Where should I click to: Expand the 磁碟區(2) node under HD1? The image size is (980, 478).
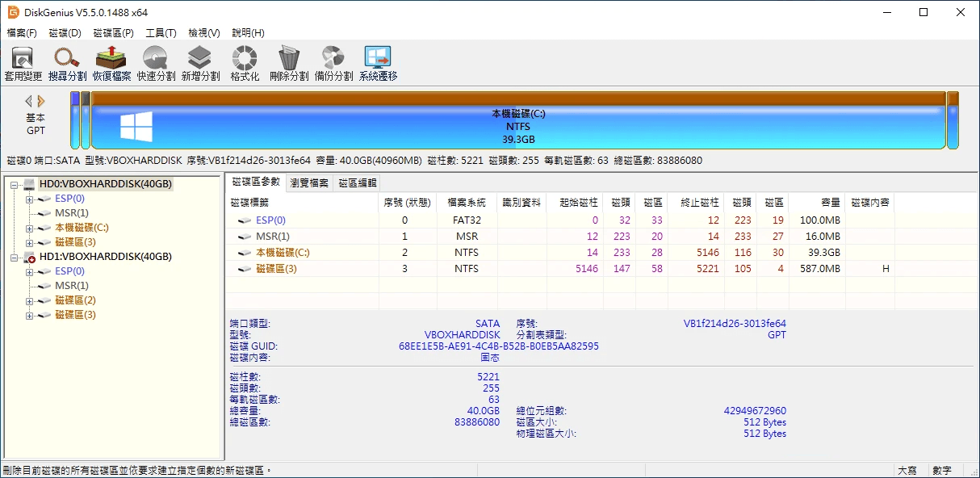coord(29,300)
